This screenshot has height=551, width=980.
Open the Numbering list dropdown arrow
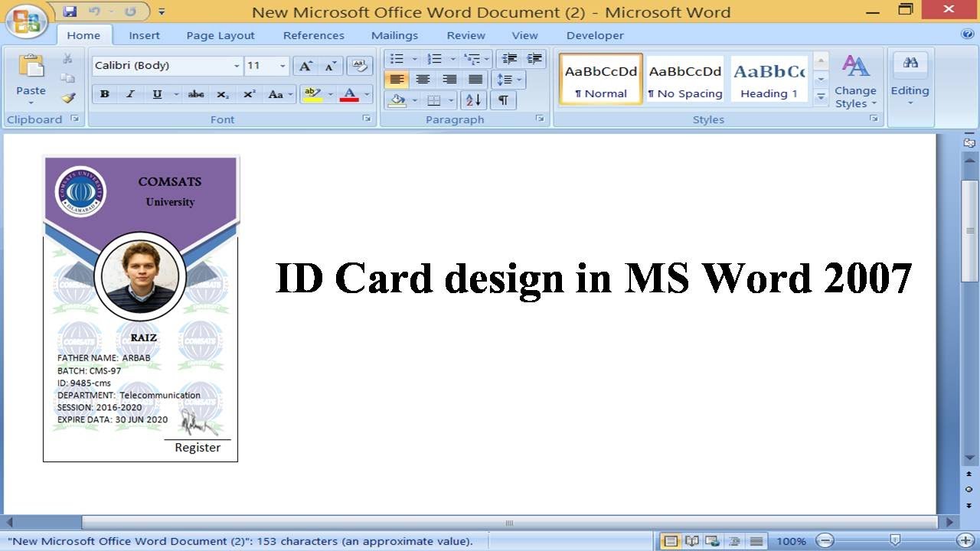tap(452, 59)
